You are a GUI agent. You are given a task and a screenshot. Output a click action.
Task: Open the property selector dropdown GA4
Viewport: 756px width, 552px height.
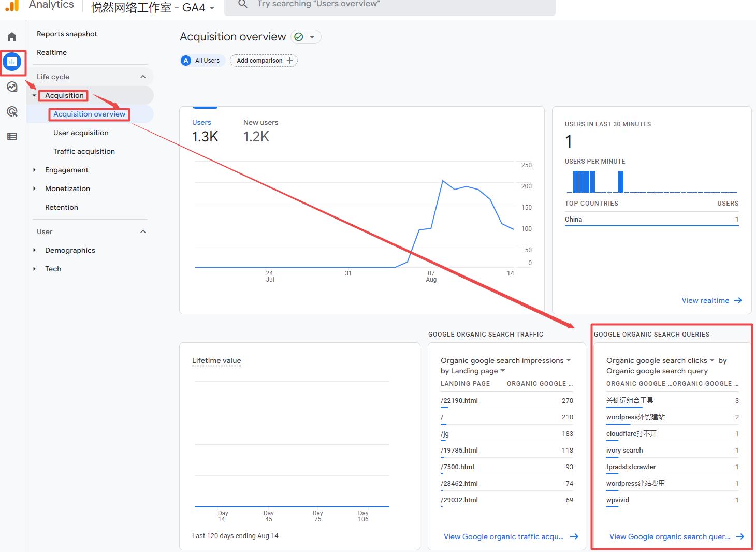[x=212, y=8]
